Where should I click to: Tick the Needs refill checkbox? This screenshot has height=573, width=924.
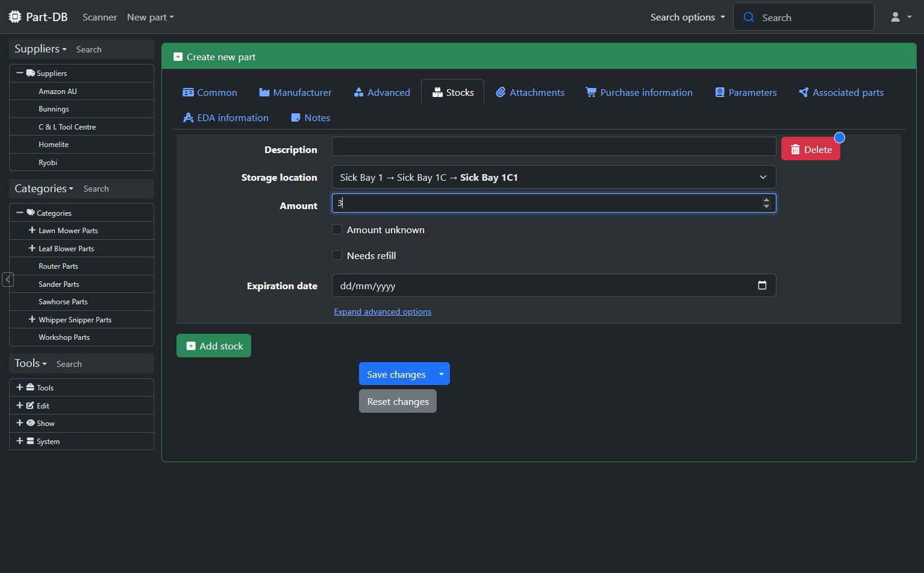(x=337, y=255)
